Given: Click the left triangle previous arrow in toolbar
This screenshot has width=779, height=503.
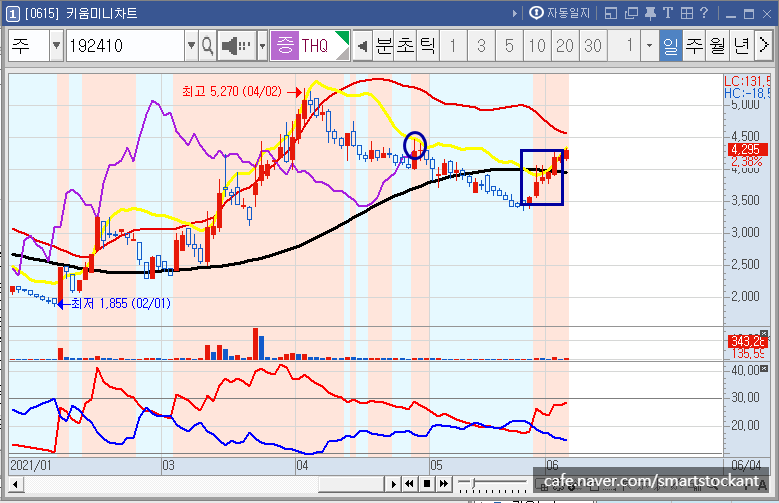Looking at the screenshot, I should point(363,46).
